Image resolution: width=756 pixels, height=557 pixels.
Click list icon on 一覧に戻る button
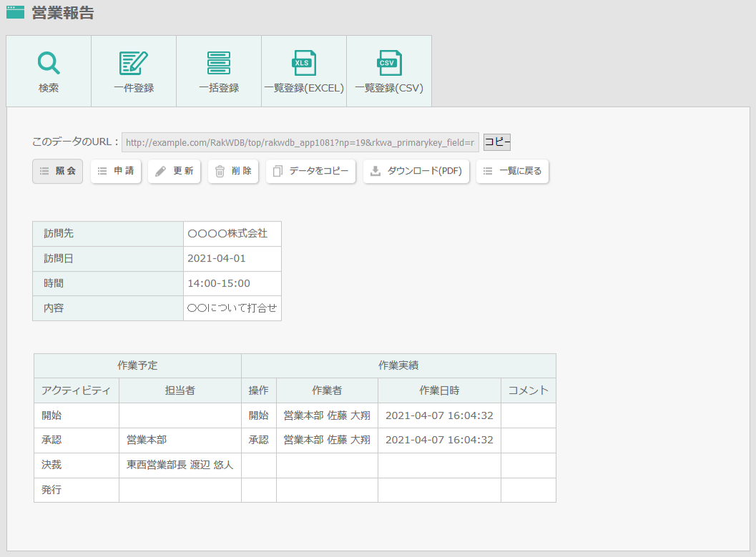[488, 171]
